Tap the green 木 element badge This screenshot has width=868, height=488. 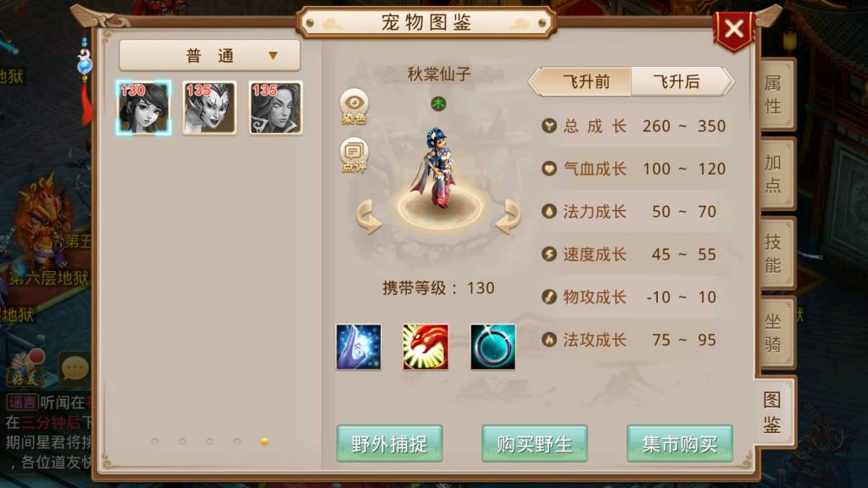click(438, 103)
